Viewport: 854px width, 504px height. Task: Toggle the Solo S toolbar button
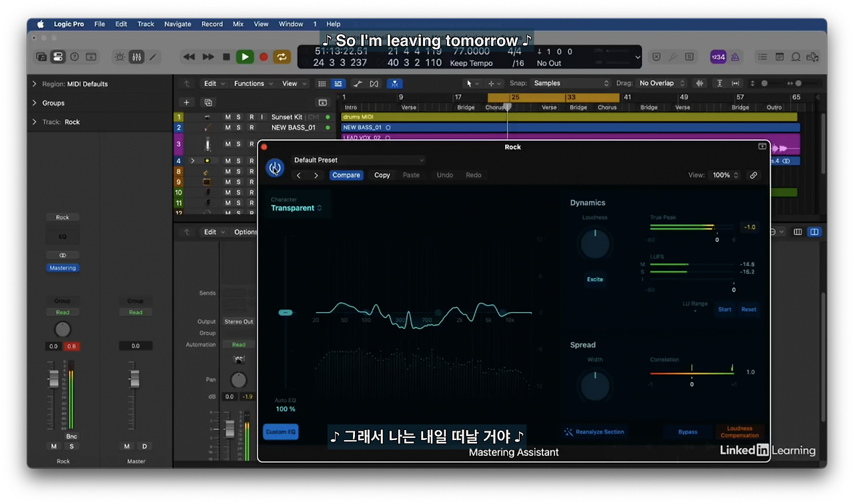[x=689, y=57]
